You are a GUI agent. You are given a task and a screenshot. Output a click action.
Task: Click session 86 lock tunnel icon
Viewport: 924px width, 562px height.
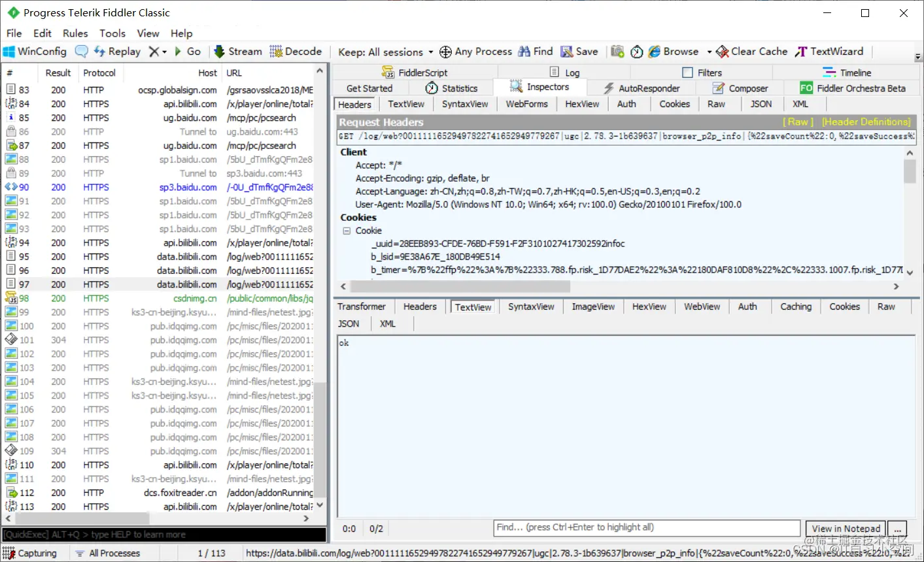(11, 131)
